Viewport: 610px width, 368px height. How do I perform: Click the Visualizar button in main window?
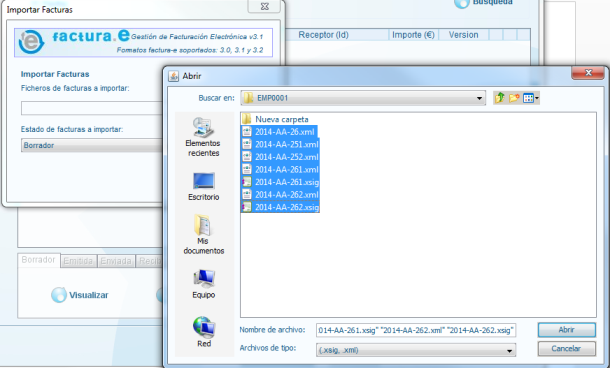(80, 295)
